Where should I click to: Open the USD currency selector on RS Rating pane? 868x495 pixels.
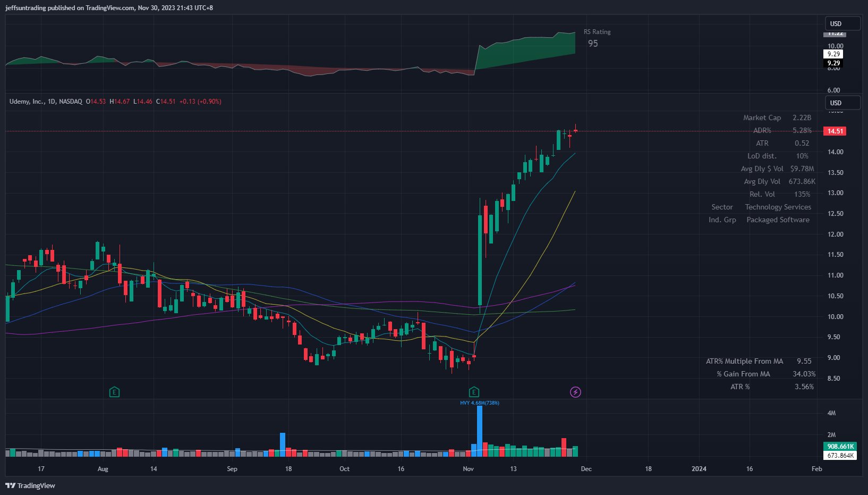(843, 23)
